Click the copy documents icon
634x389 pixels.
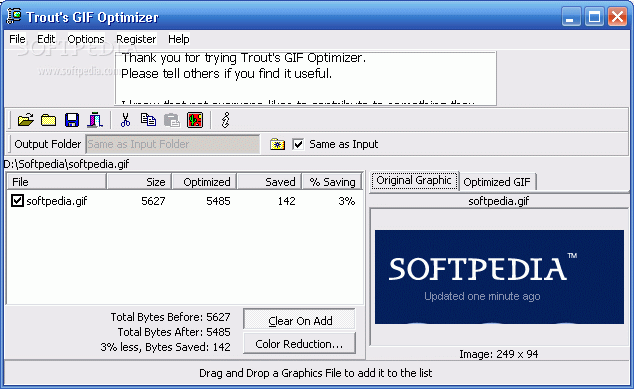[x=148, y=120]
